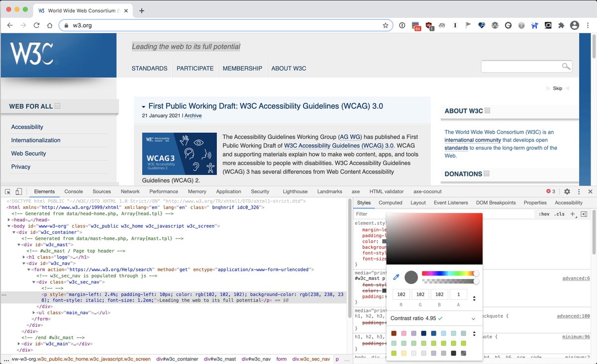Expand the div id w3c_main node

click(x=19, y=344)
